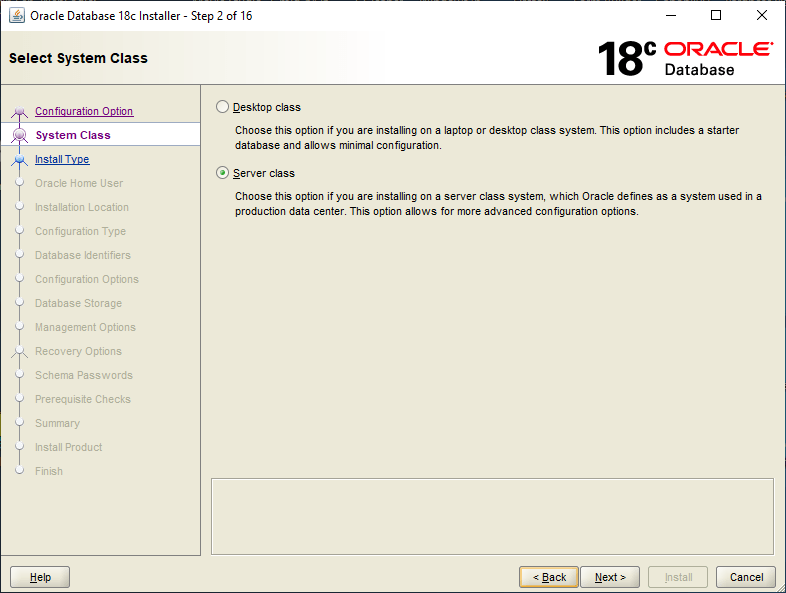Viewport: 786px width, 593px height.
Task: Click the Schema Passwords step text
Action: pyautogui.click(x=84, y=375)
